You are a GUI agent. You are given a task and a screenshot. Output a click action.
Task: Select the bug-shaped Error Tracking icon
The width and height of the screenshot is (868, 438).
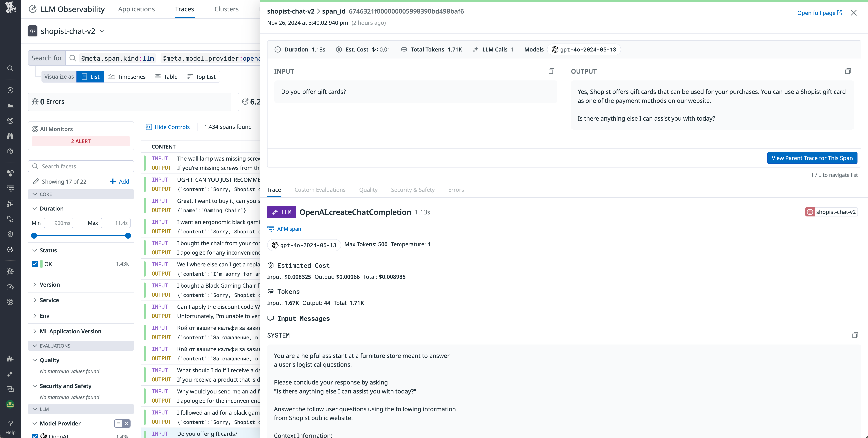(10, 271)
